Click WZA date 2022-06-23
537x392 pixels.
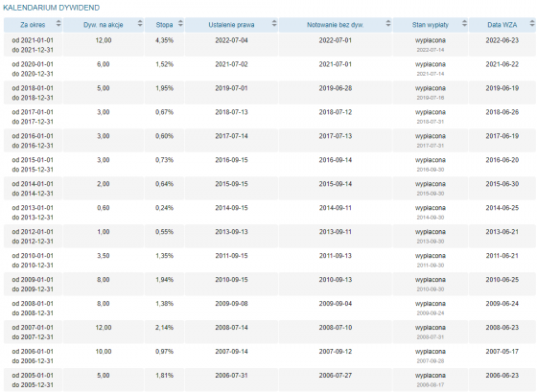[502, 40]
